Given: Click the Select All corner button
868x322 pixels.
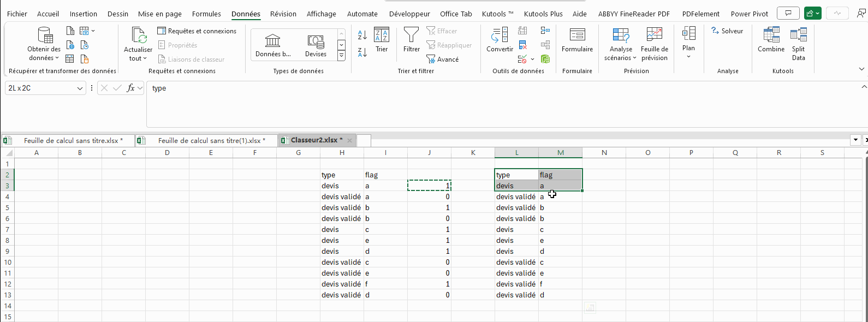Looking at the screenshot, I should pos(8,153).
